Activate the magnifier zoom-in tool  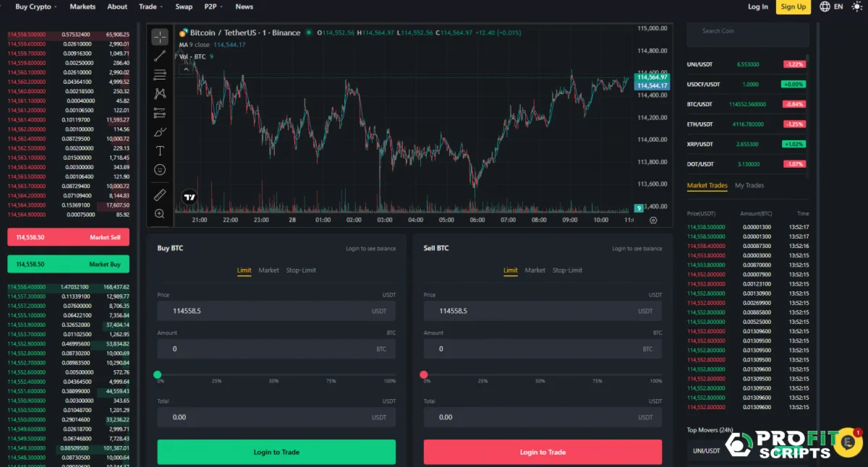click(159, 214)
